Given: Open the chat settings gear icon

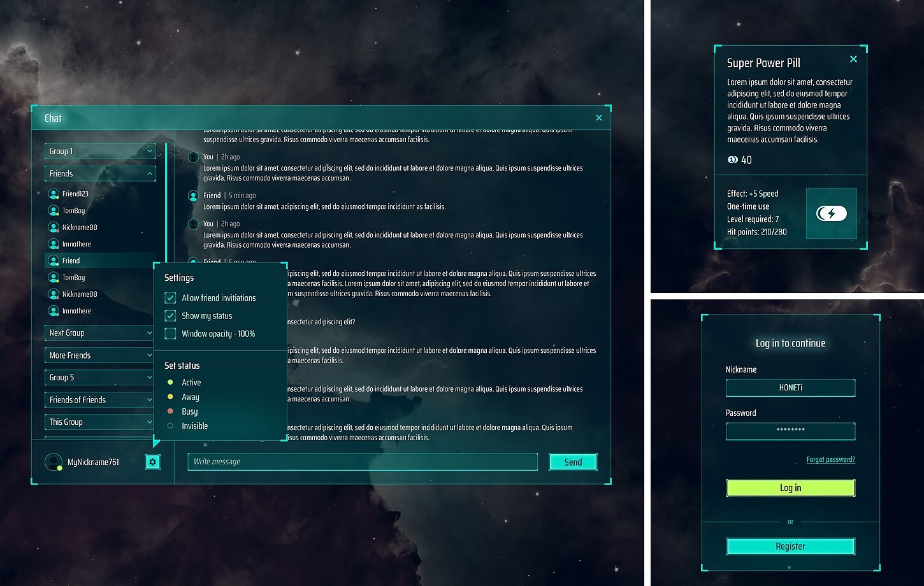Looking at the screenshot, I should pyautogui.click(x=152, y=462).
